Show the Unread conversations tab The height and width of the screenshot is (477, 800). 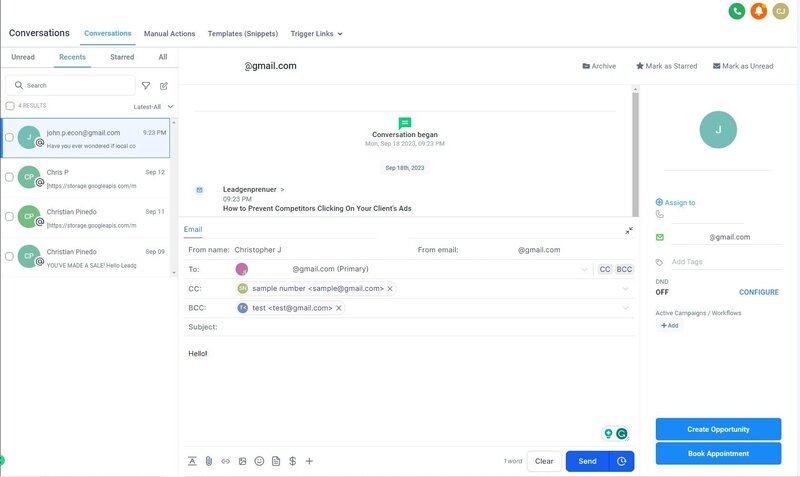click(23, 57)
